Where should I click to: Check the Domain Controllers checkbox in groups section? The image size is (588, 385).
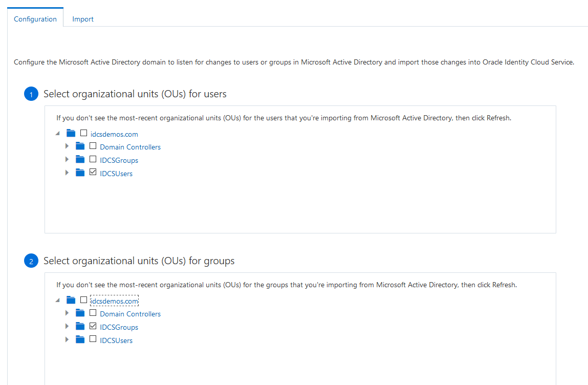[x=93, y=313]
